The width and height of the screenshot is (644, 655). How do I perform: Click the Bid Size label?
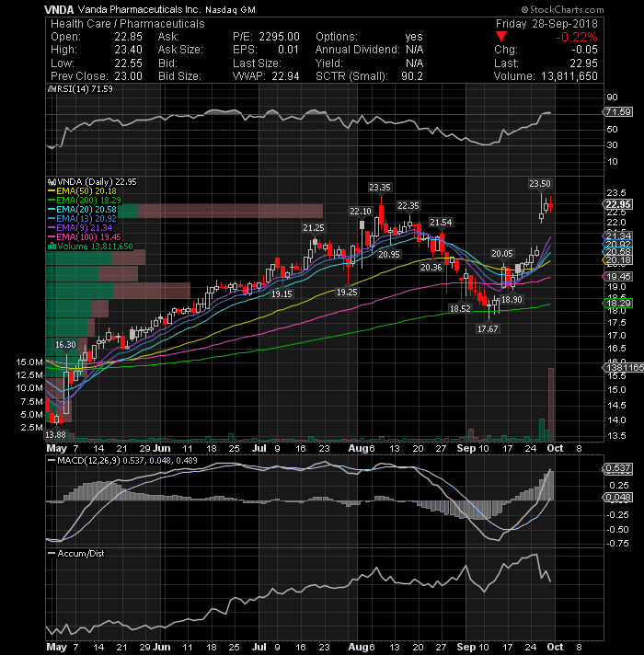point(179,76)
